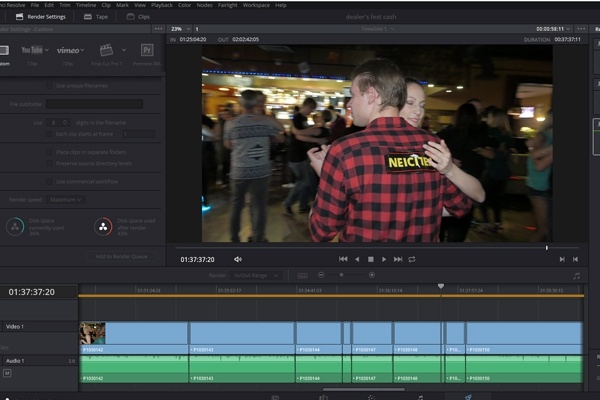The image size is (600, 400).
Task: Select video clip P1030142 thumbnail in timeline
Action: point(92,333)
